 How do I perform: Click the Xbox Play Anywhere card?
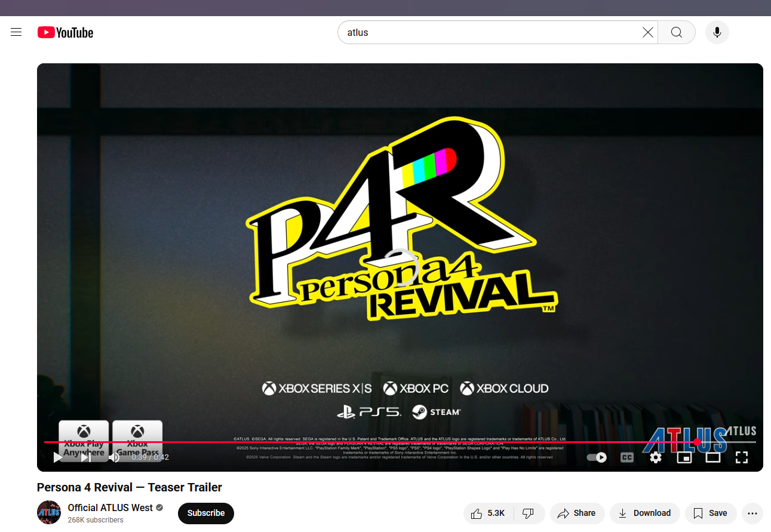click(84, 441)
